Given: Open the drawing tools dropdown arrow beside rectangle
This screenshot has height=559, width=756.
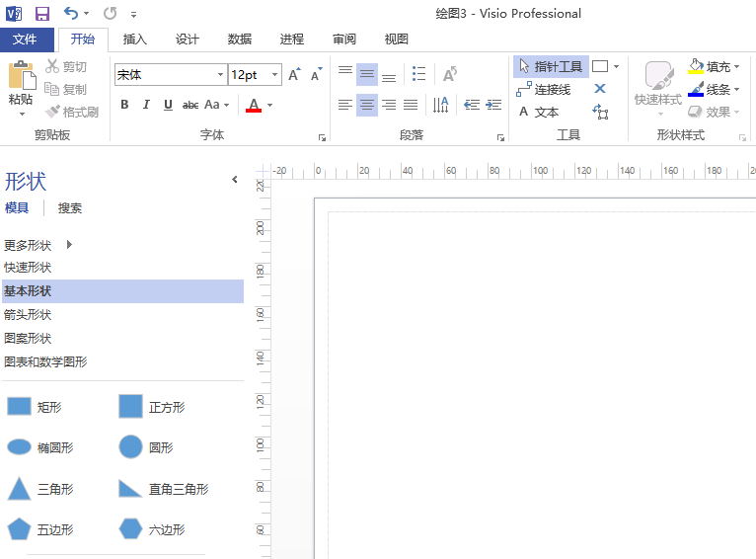Looking at the screenshot, I should point(616,66).
